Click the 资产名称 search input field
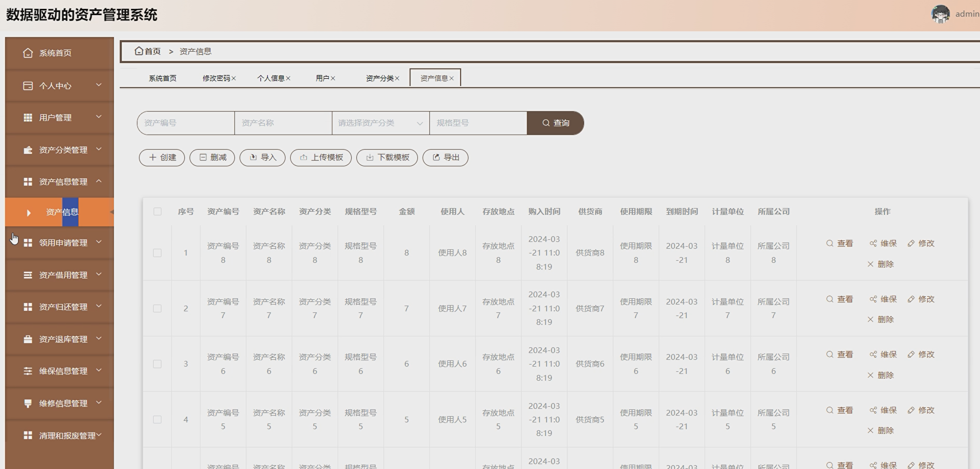 pyautogui.click(x=284, y=123)
